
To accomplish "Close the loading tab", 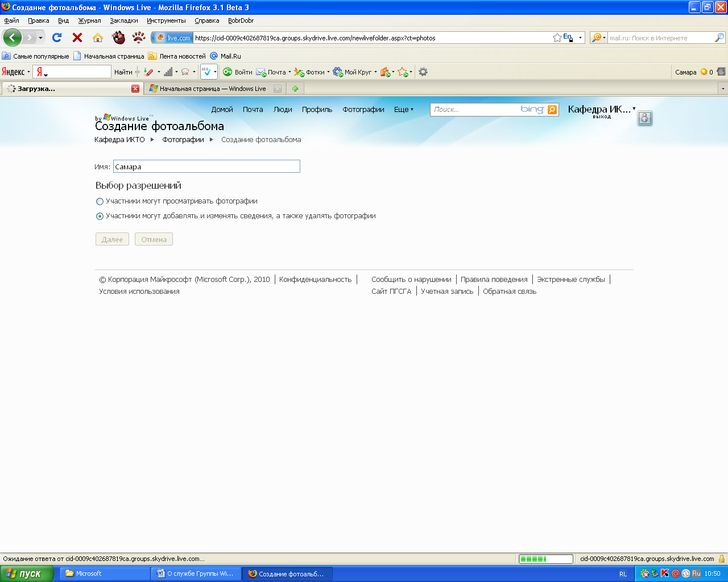I will point(135,89).
